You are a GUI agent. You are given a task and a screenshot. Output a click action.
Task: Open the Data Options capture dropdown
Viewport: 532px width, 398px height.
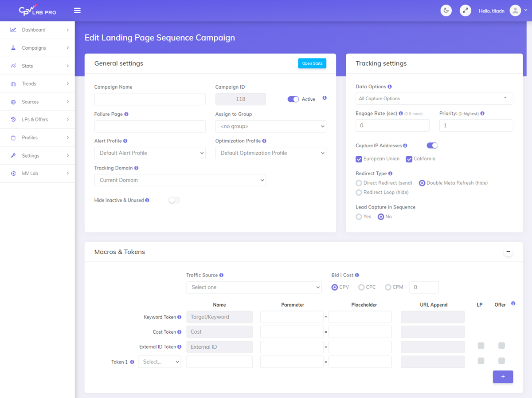pyautogui.click(x=434, y=99)
